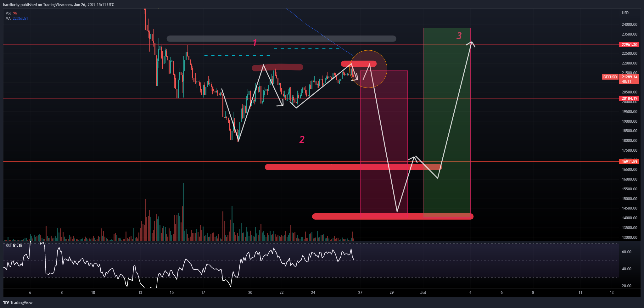Viewport: 644px width, 308px height.
Task: Click the RSI 40.00 scale label
Action: [x=626, y=269]
